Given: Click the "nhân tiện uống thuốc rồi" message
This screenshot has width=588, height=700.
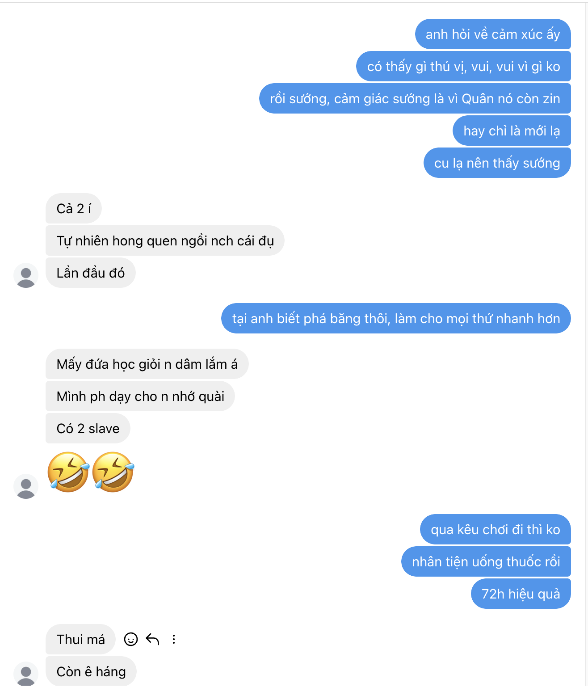Looking at the screenshot, I should (x=486, y=561).
